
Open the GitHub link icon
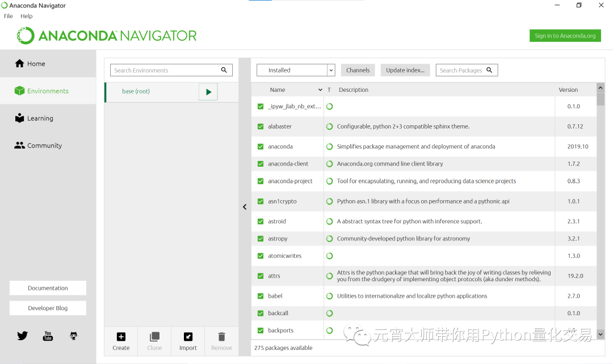click(73, 336)
